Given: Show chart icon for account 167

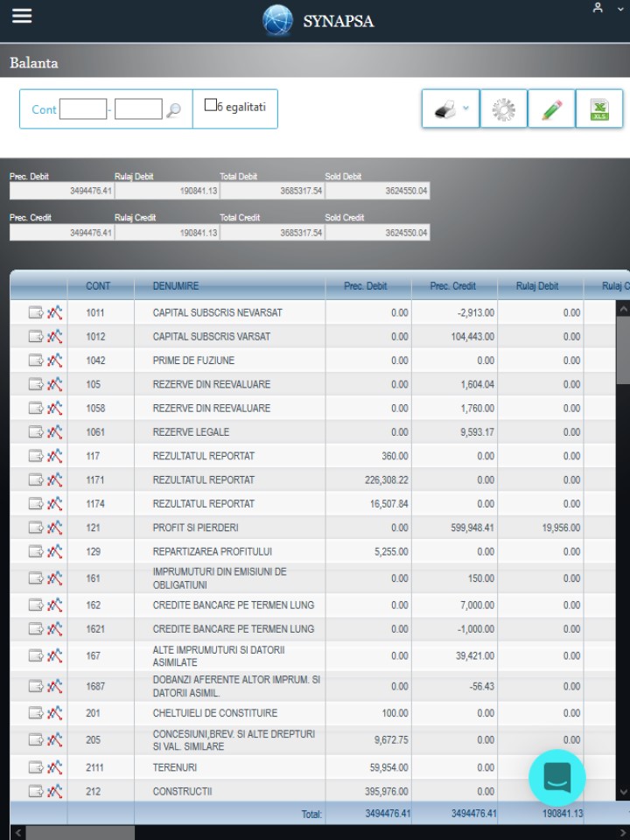Looking at the screenshot, I should tap(54, 655).
